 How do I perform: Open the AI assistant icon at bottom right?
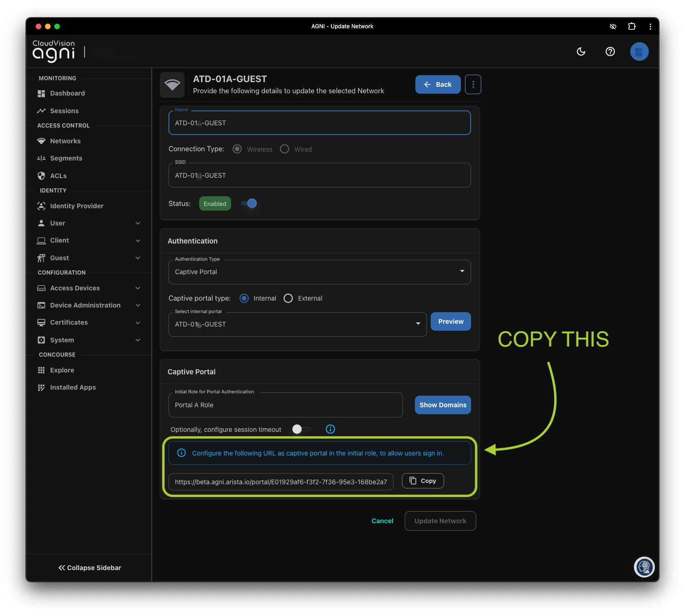[644, 566]
